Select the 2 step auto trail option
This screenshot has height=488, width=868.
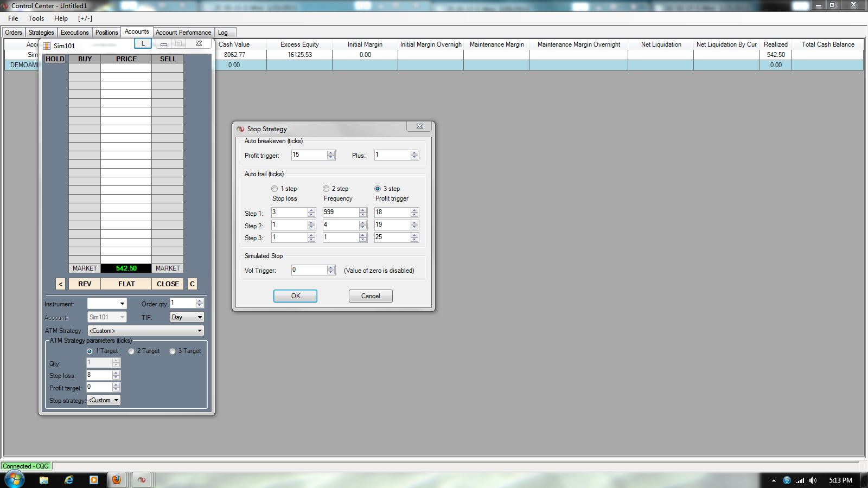tap(326, 189)
